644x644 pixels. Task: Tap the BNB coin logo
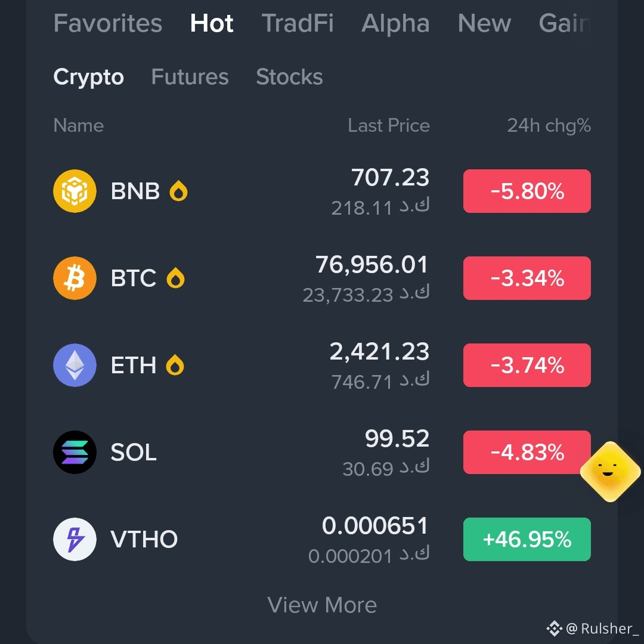point(75,191)
